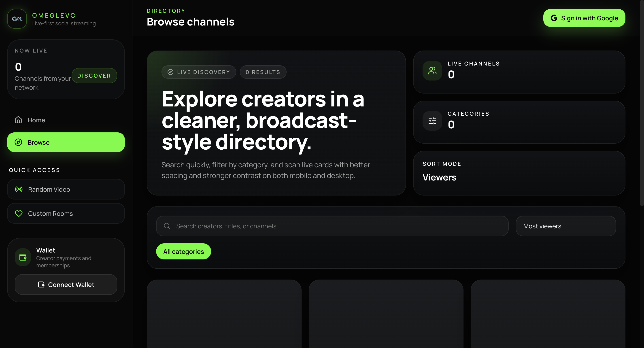Click the 'NOW LIVE' label
This screenshot has height=348, width=644.
pos(31,51)
